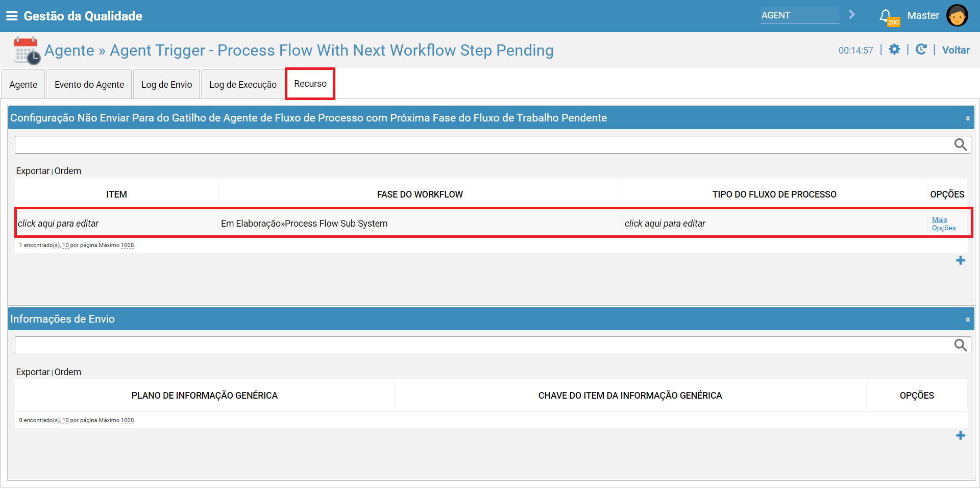The image size is (980, 489).
Task: Change máximo '1000' in Informações de Envio
Action: (127, 421)
